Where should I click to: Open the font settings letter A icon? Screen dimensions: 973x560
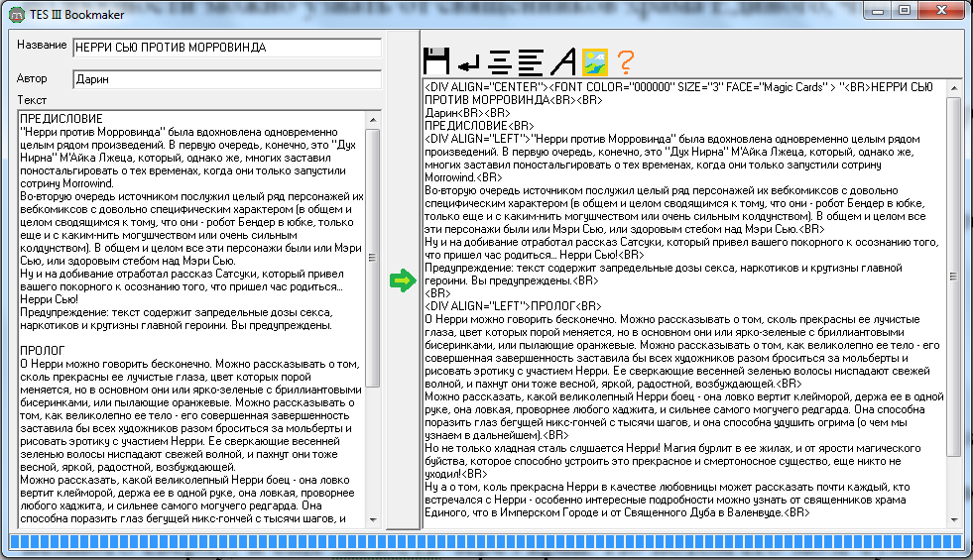562,61
